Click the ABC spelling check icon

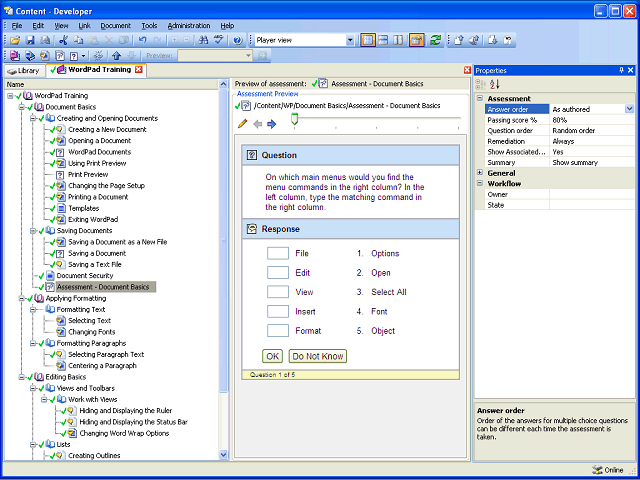pyautogui.click(x=219, y=40)
